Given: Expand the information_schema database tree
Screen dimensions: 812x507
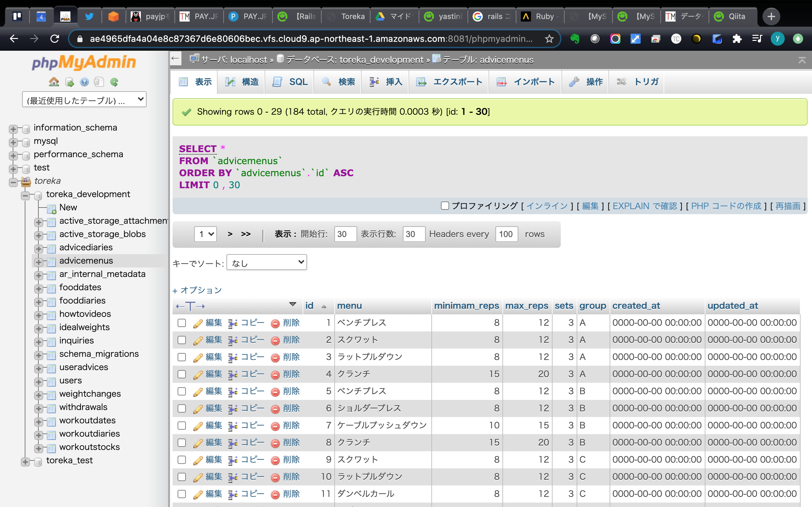Looking at the screenshot, I should coord(13,129).
